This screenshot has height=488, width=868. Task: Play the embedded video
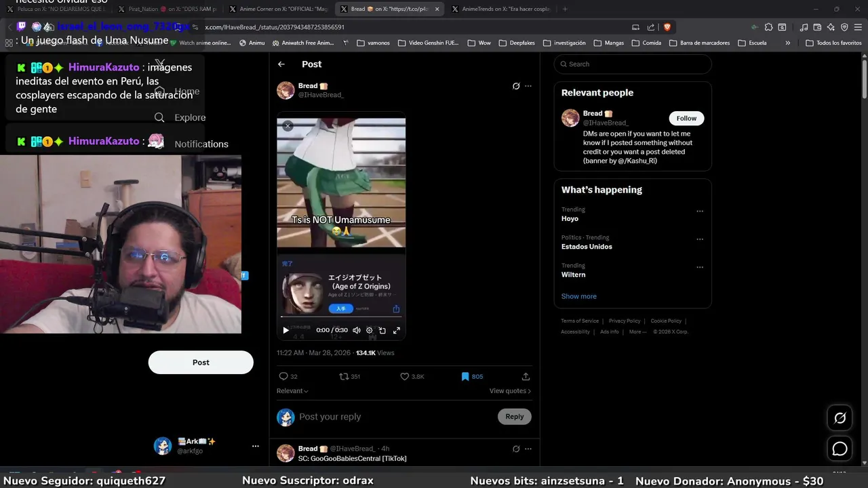(x=285, y=331)
